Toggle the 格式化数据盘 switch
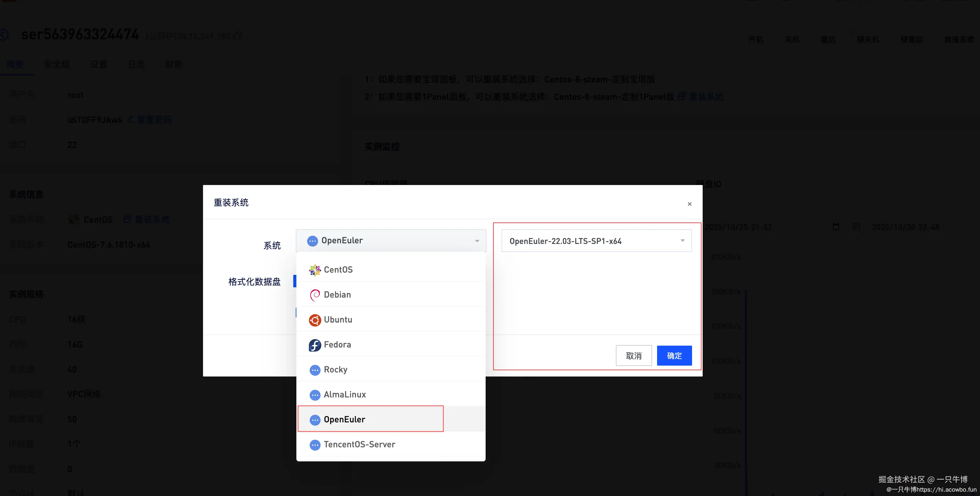980x496 pixels. click(x=295, y=281)
